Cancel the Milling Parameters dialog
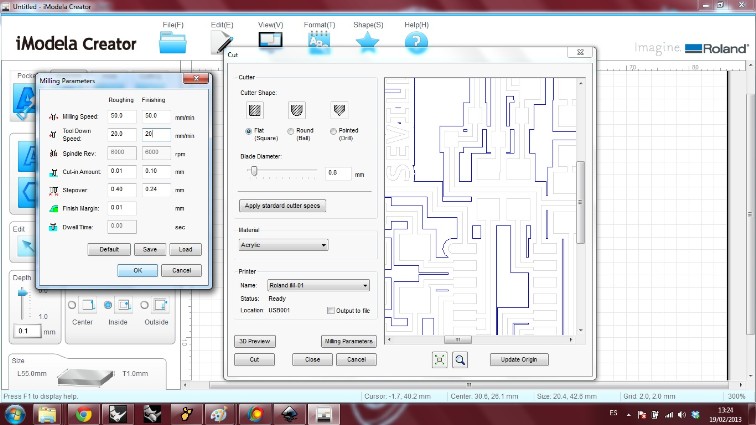This screenshot has height=425, width=756. point(181,271)
